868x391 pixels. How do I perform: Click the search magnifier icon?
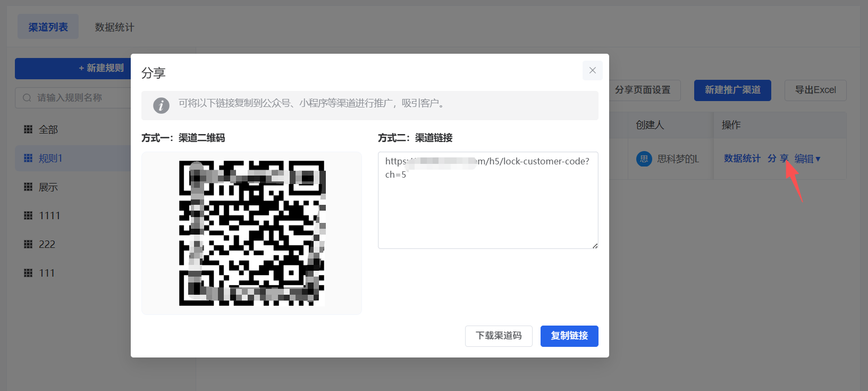(x=27, y=98)
